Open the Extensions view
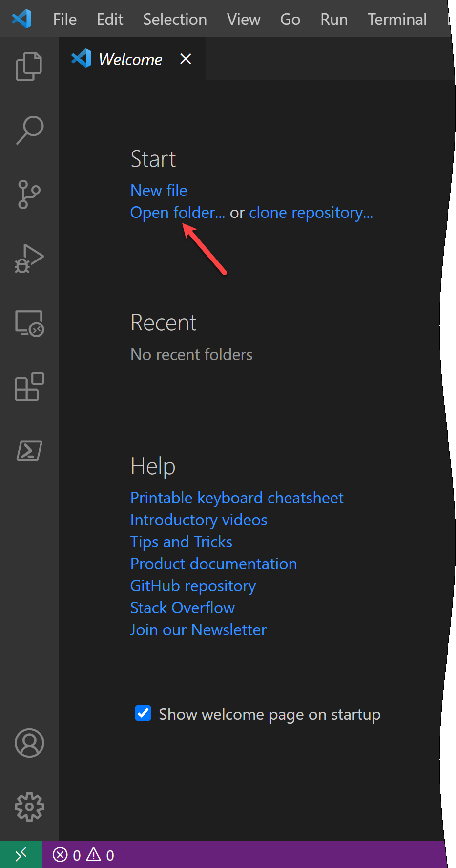This screenshot has height=868, width=456. click(29, 387)
